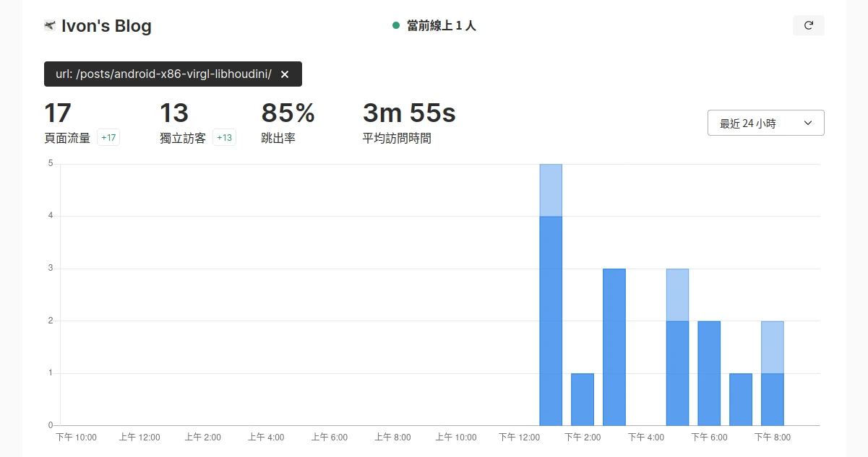Click the +17 change badge
This screenshot has height=457, width=868.
pyautogui.click(x=108, y=138)
